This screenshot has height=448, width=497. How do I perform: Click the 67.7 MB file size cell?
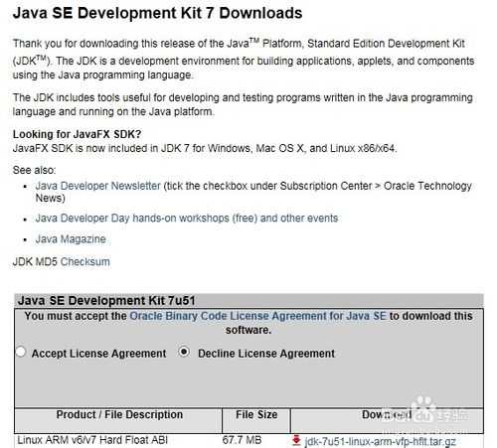coord(242,440)
